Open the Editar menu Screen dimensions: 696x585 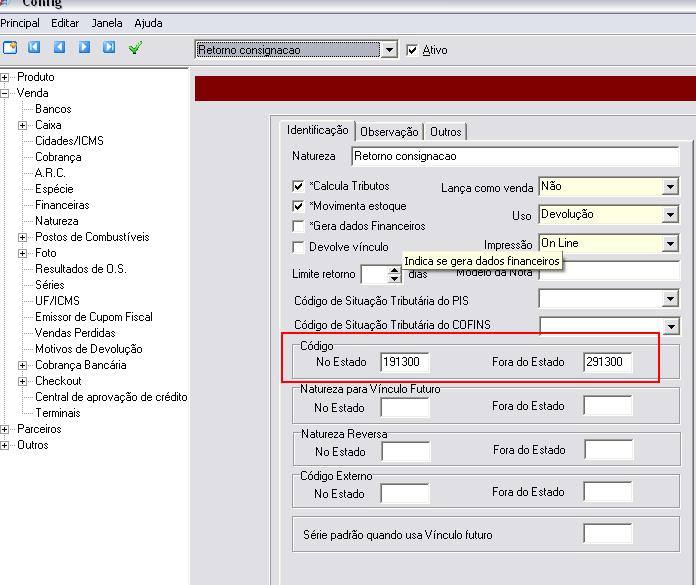pyautogui.click(x=65, y=22)
